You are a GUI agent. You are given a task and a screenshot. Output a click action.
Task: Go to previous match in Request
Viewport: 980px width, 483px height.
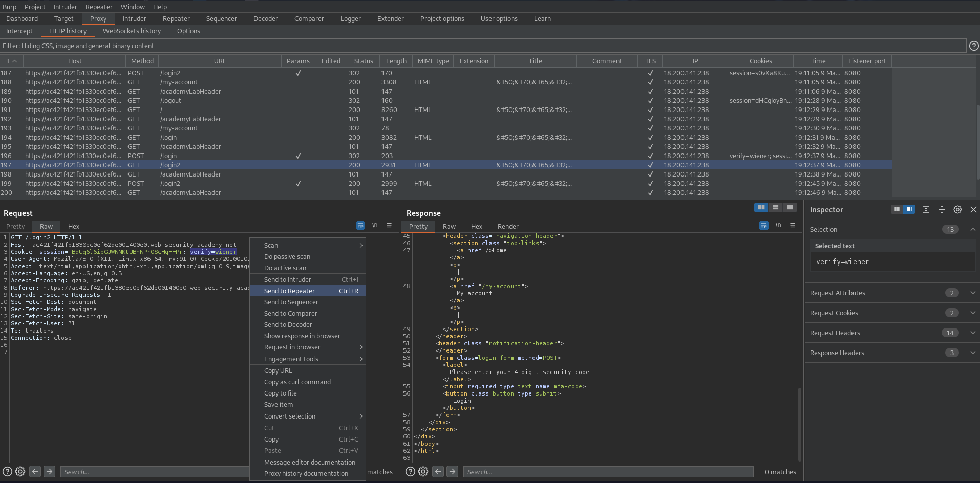(35, 472)
